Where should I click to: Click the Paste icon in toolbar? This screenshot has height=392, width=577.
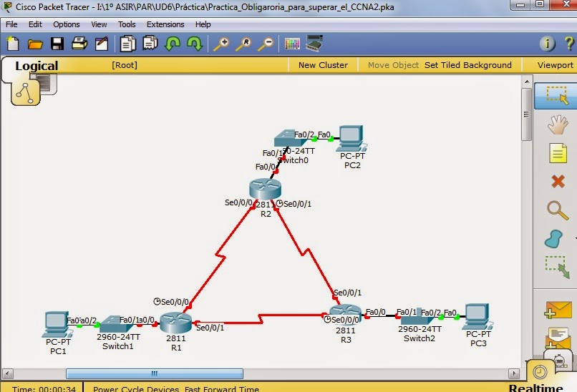pos(150,44)
